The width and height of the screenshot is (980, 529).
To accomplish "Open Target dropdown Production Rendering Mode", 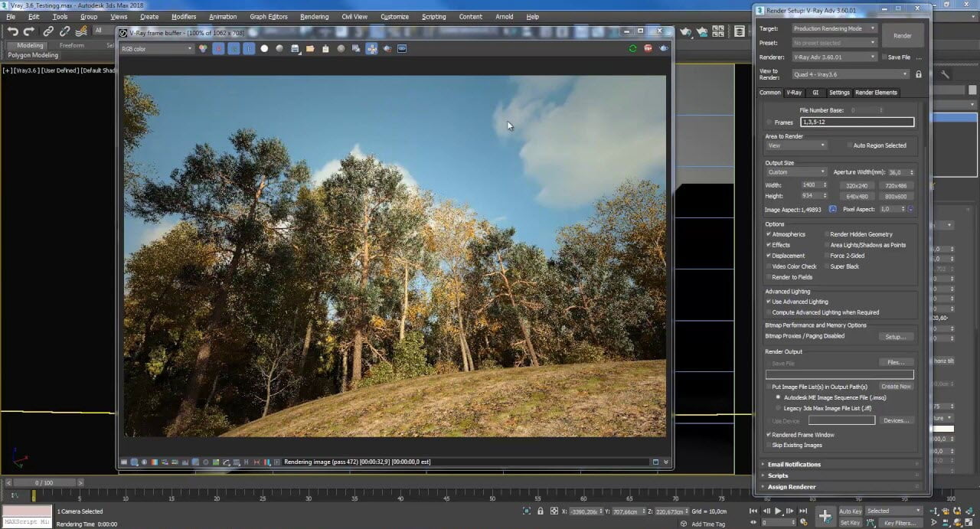I will click(x=834, y=28).
